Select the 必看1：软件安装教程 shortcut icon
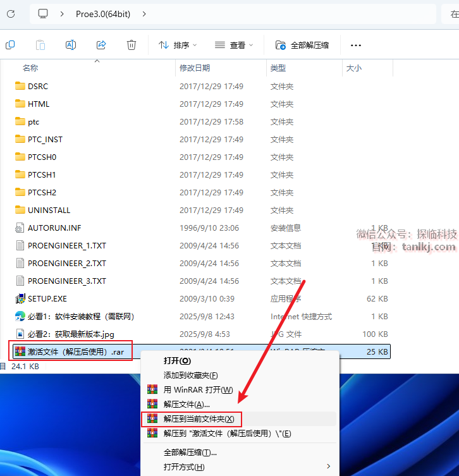 click(x=20, y=316)
